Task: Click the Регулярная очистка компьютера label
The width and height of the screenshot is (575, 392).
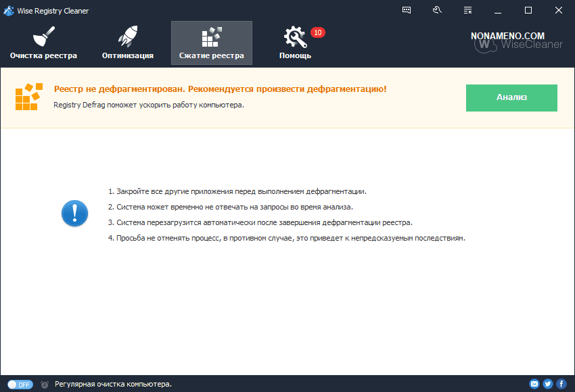Action: point(113,384)
